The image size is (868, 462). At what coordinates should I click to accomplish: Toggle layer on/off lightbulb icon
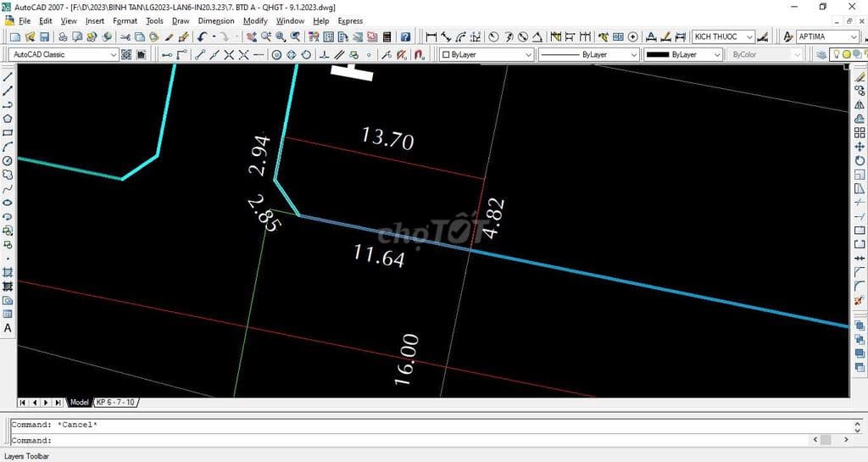tap(837, 55)
